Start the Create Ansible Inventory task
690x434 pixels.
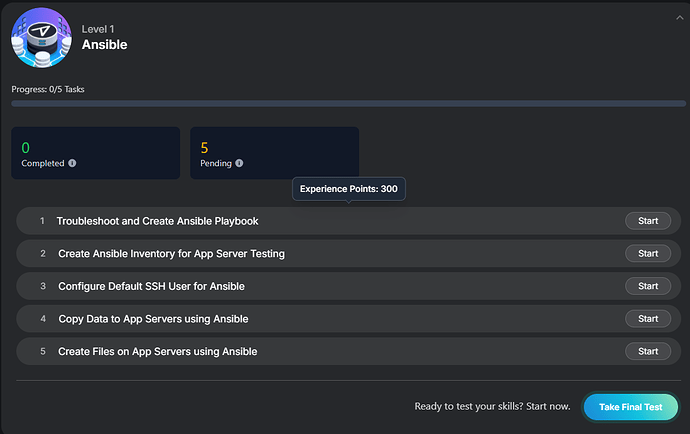point(647,254)
